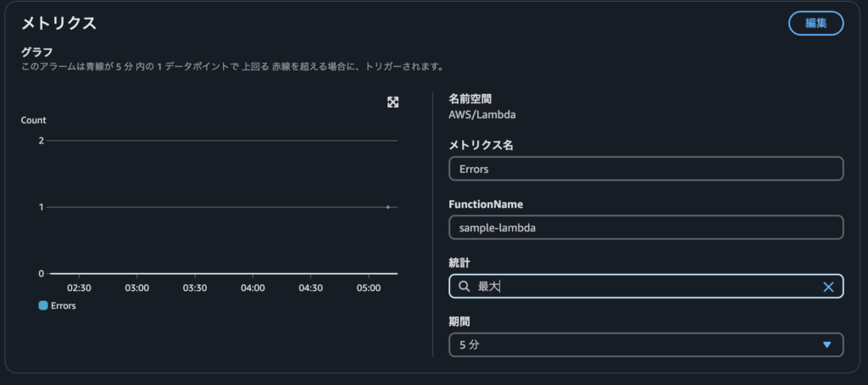
Task: Click the 02:30 time axis label
Action: point(79,288)
